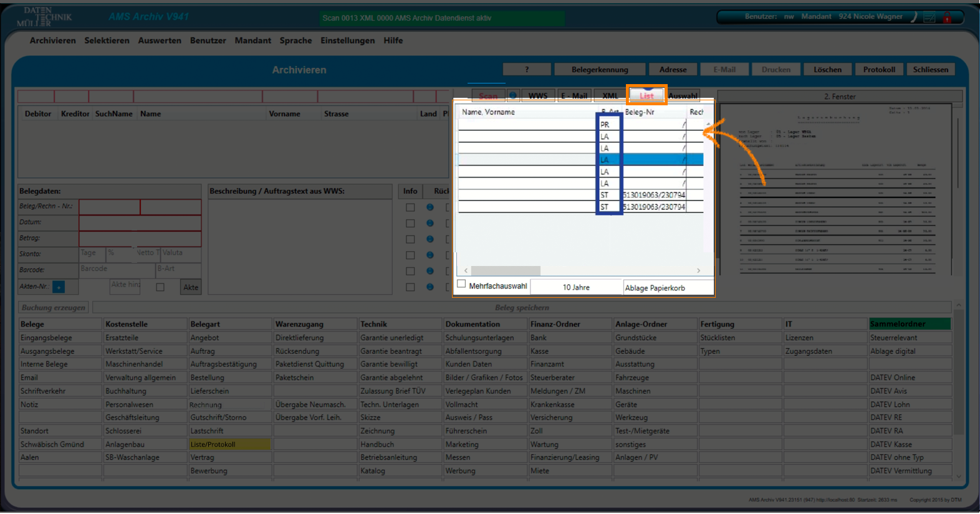Open the Ablage Papierkorb dropdown
The height and width of the screenshot is (514, 980).
pyautogui.click(x=668, y=288)
